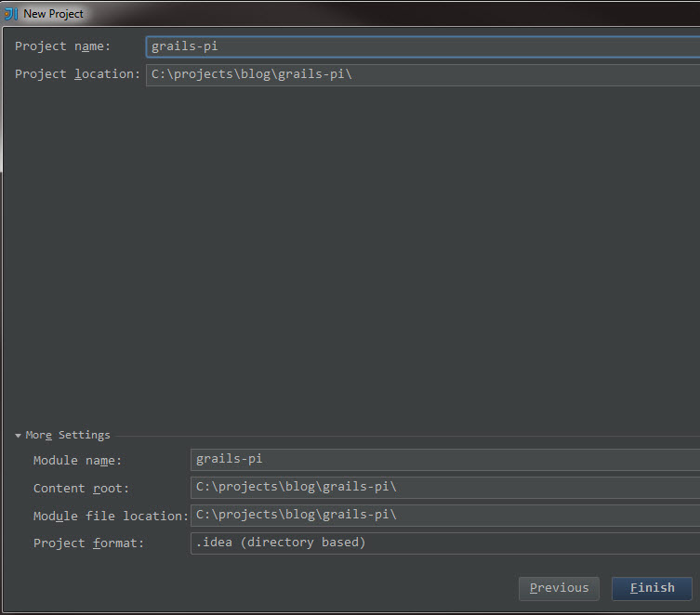Click the Module file location field
Screen dimensions: 700x615
tap(445, 515)
